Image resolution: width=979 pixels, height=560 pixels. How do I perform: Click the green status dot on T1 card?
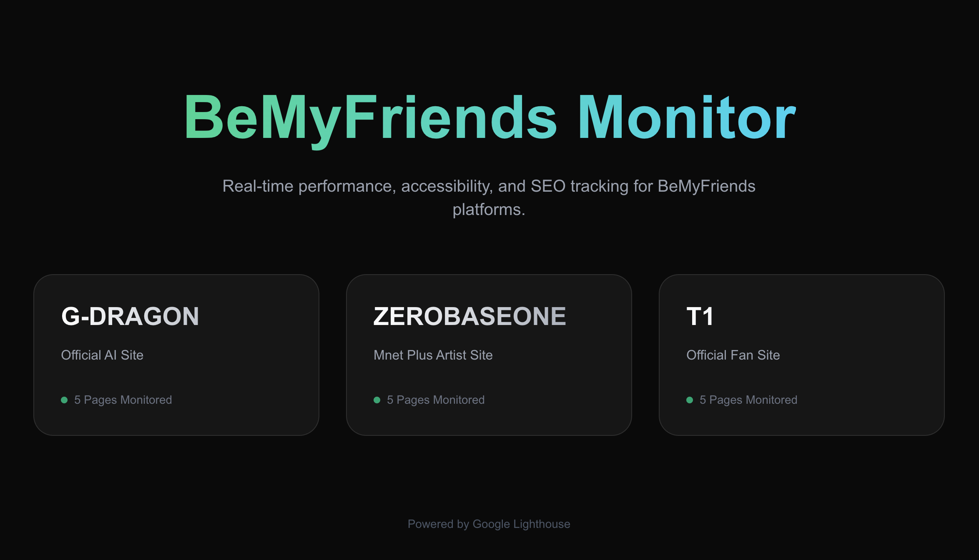click(690, 400)
